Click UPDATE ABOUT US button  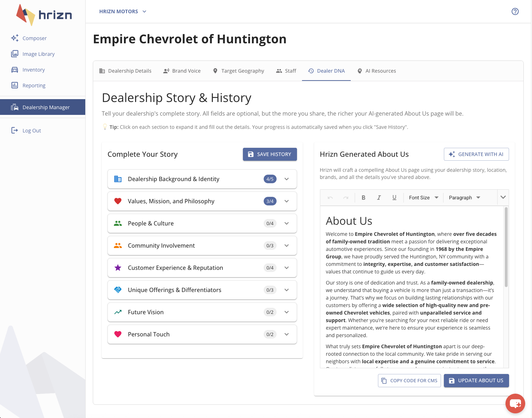(x=476, y=380)
